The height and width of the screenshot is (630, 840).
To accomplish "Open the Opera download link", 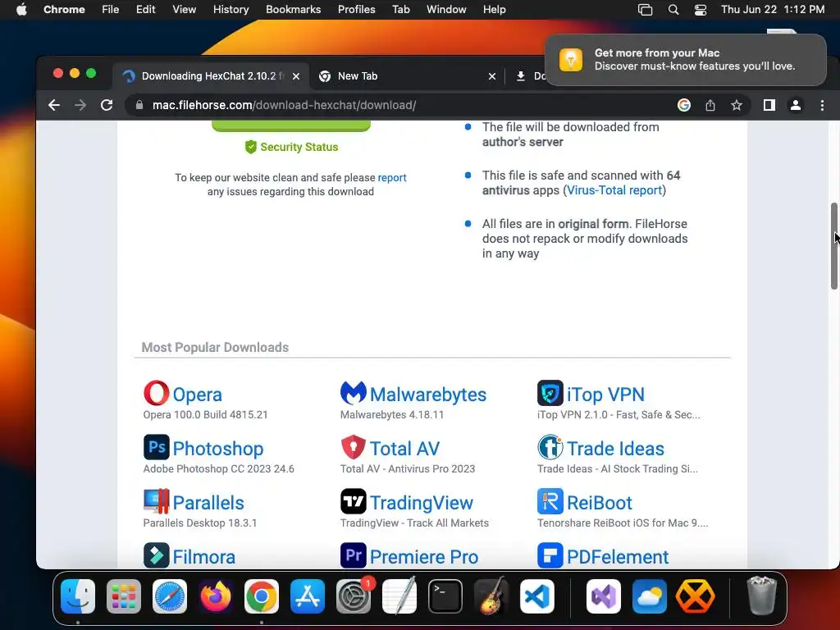I will click(x=197, y=395).
